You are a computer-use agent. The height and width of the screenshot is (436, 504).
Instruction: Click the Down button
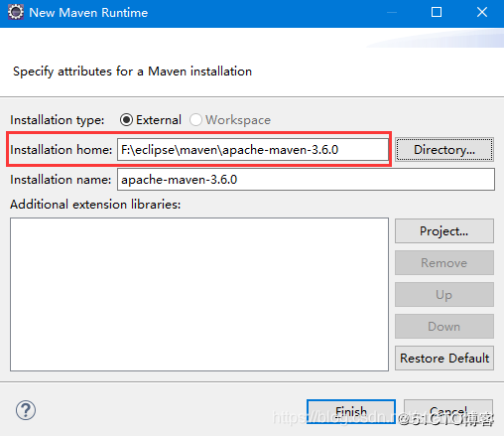click(x=444, y=326)
